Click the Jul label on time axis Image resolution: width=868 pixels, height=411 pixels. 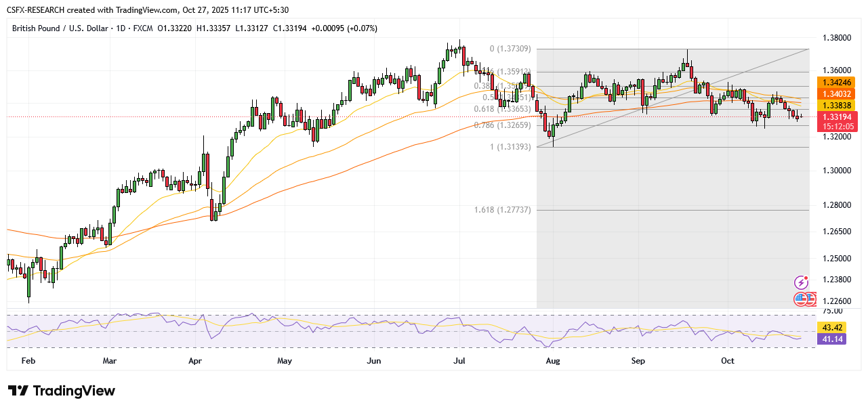[459, 361]
